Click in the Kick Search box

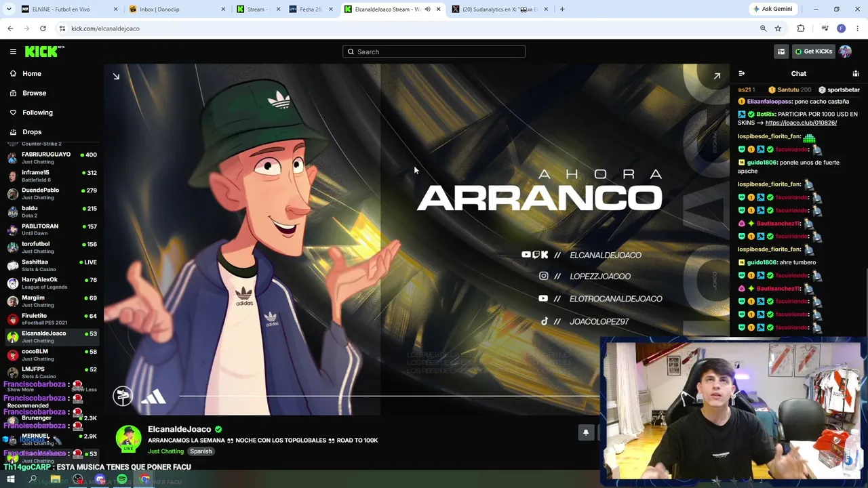(434, 52)
